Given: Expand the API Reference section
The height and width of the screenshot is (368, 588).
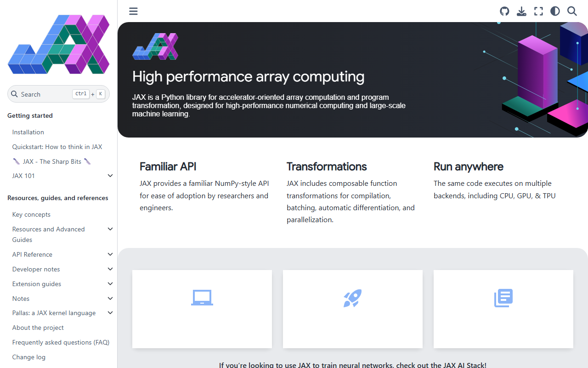Looking at the screenshot, I should click(x=110, y=254).
